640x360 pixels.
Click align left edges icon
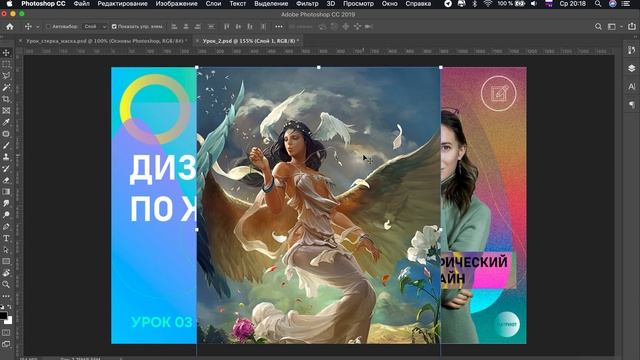pos(174,27)
